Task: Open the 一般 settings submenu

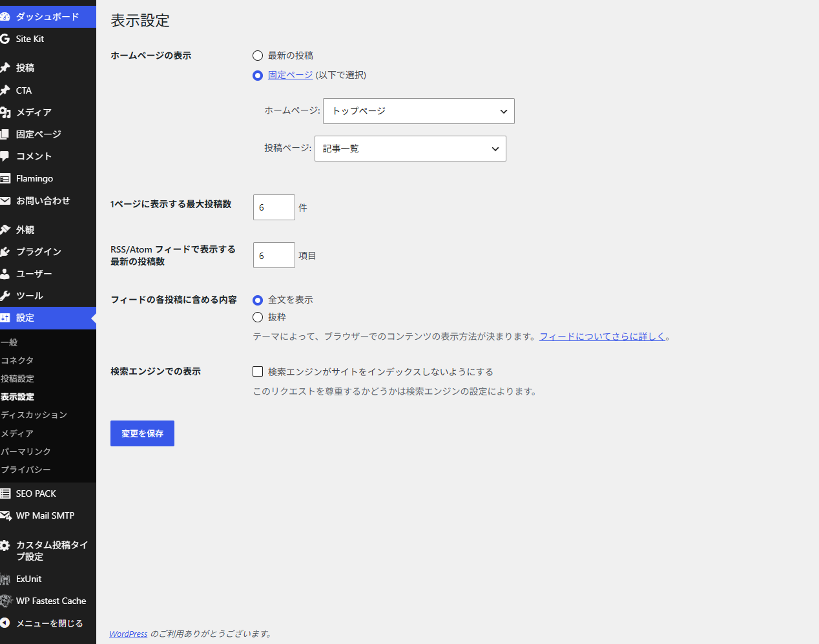Action: coord(9,342)
